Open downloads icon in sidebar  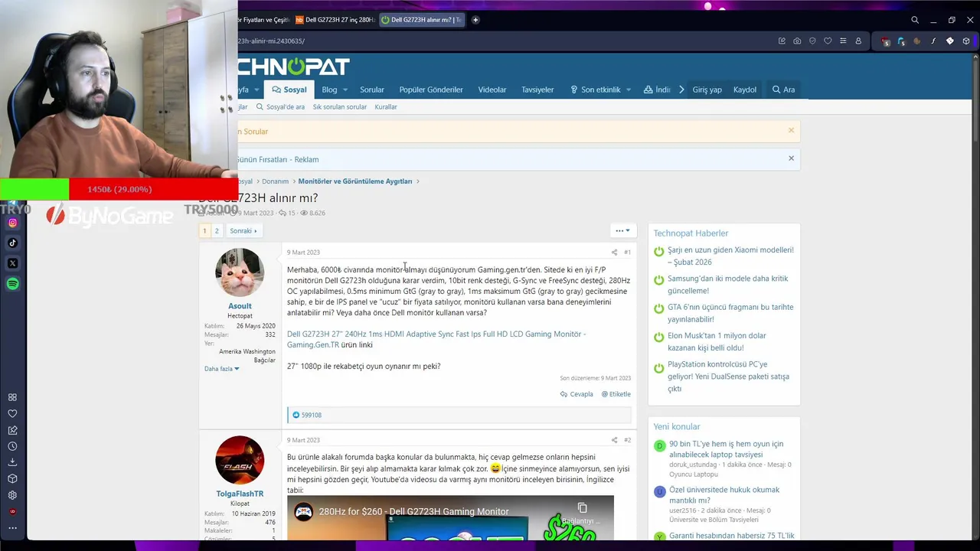coord(12,462)
